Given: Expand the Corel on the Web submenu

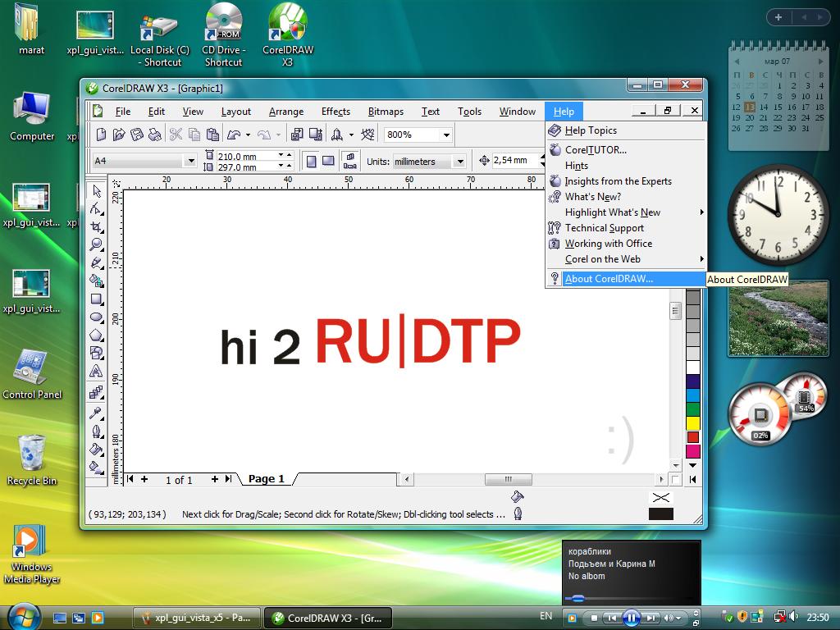Looking at the screenshot, I should [626, 258].
